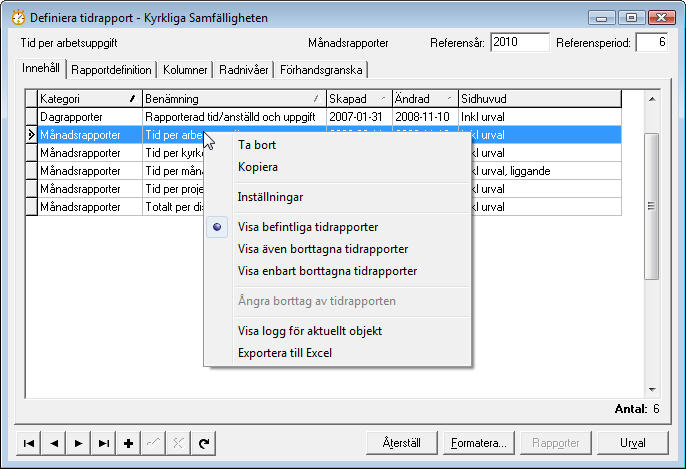Go to previous record arrow button
The width and height of the screenshot is (686, 469).
[54, 443]
